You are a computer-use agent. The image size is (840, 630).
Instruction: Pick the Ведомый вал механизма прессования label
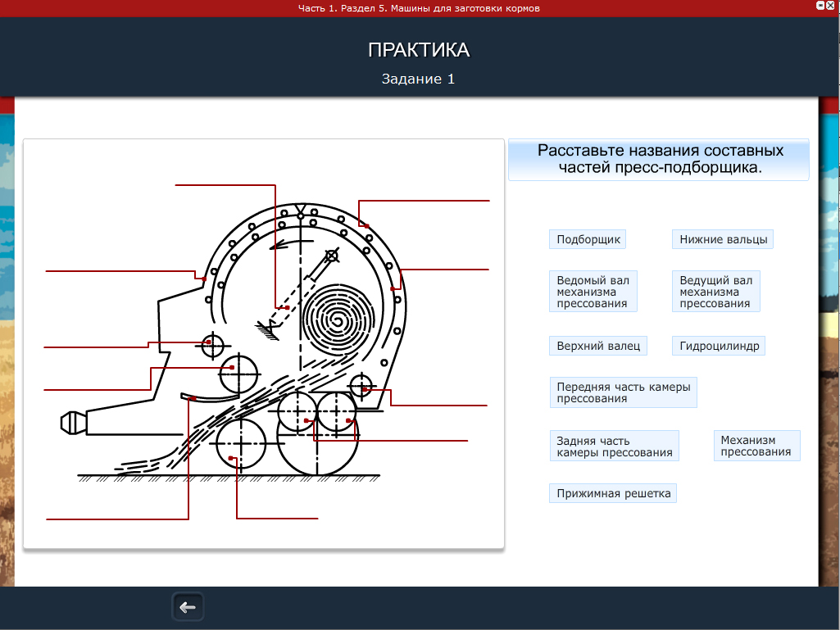(x=593, y=292)
